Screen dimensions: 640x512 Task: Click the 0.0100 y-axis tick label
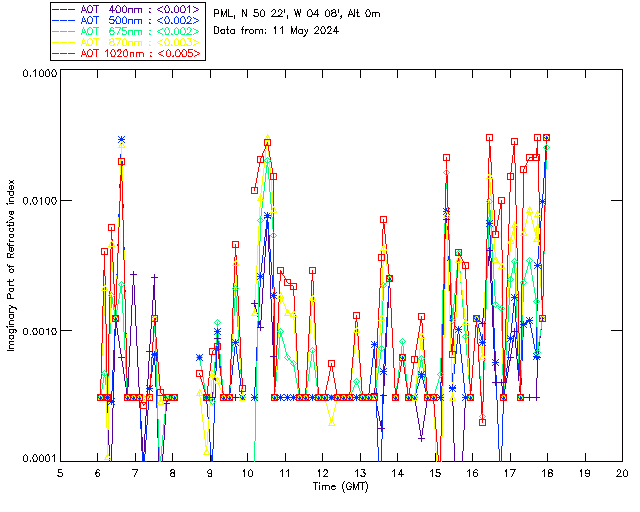39,201
